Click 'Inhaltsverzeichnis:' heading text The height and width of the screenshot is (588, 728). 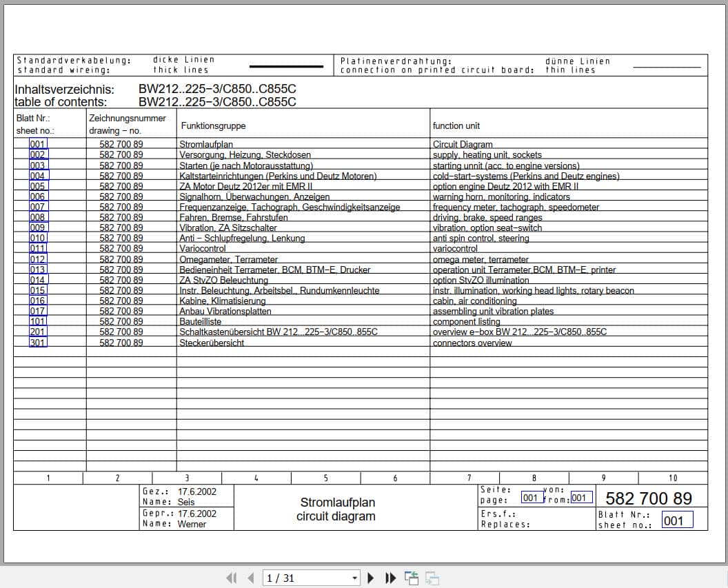(x=65, y=90)
